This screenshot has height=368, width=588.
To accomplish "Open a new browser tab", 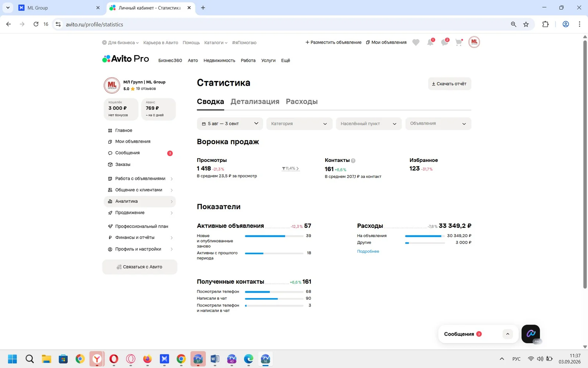I will (x=203, y=8).
